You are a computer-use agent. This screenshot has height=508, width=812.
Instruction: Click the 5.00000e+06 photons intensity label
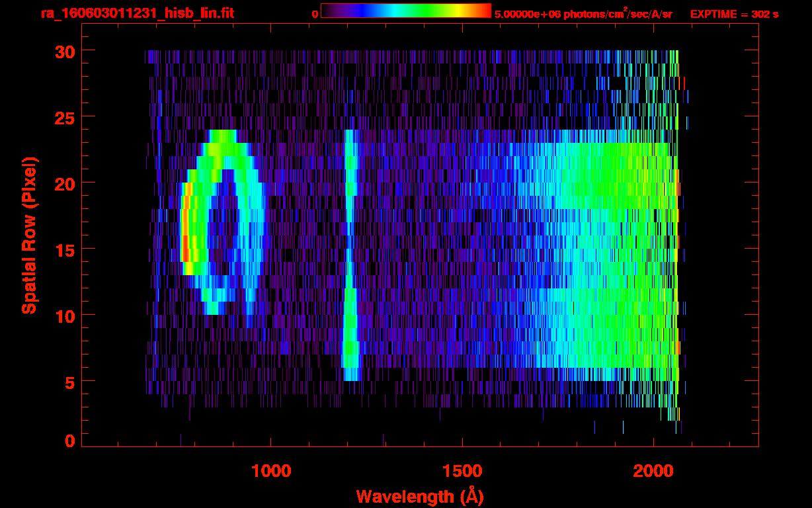point(583,14)
